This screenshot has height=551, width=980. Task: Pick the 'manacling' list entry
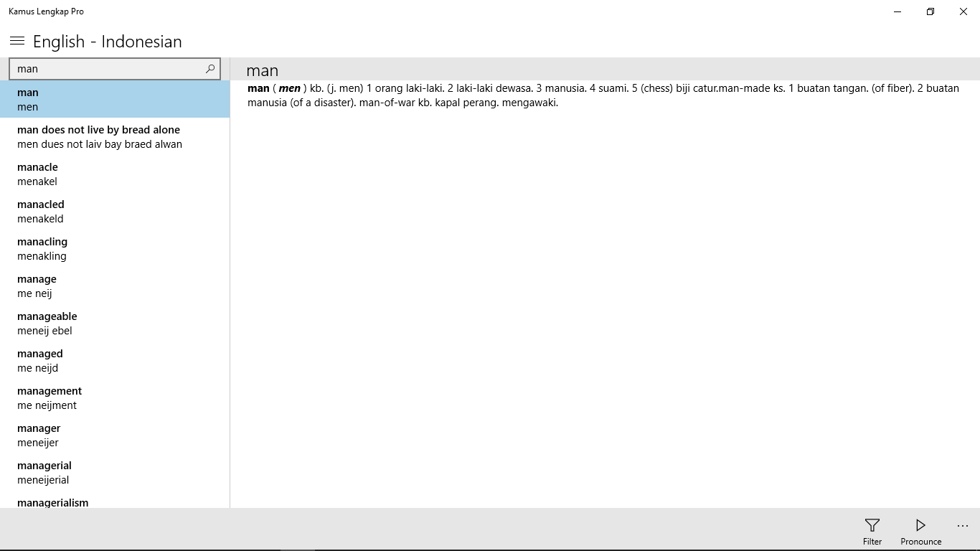115,248
